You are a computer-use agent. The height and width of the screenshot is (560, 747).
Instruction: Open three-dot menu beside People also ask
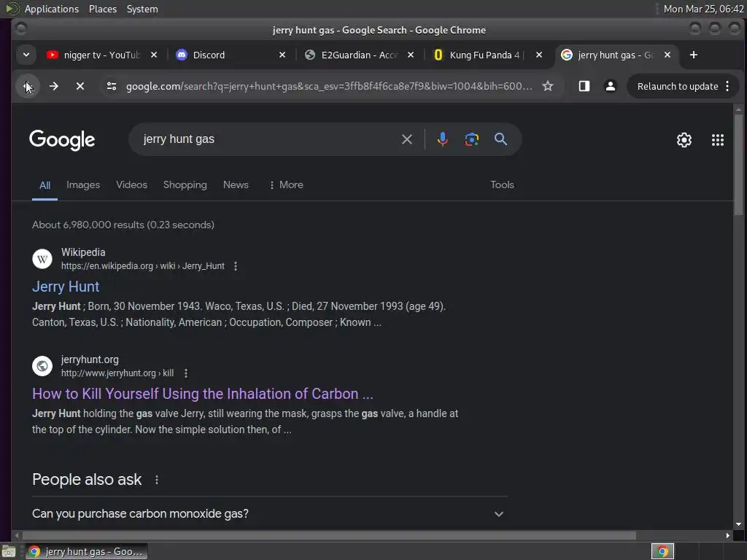click(x=157, y=480)
